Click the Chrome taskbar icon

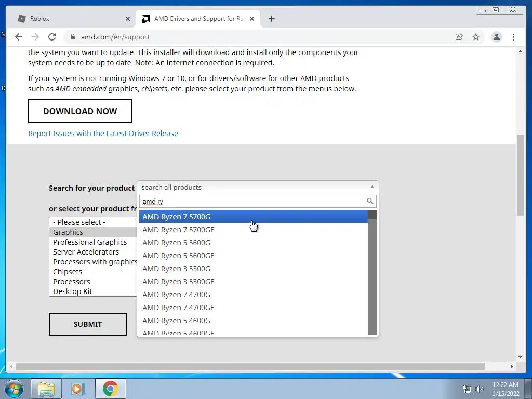(111, 389)
